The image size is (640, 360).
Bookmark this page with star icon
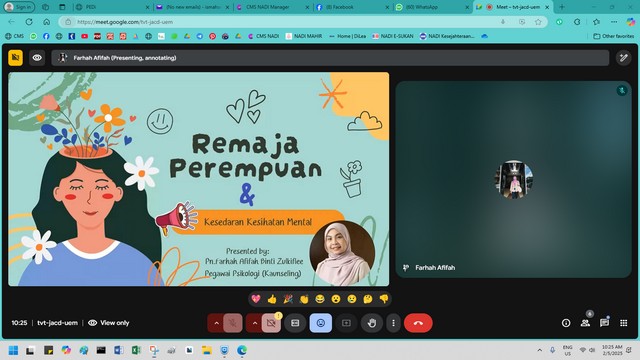point(538,22)
